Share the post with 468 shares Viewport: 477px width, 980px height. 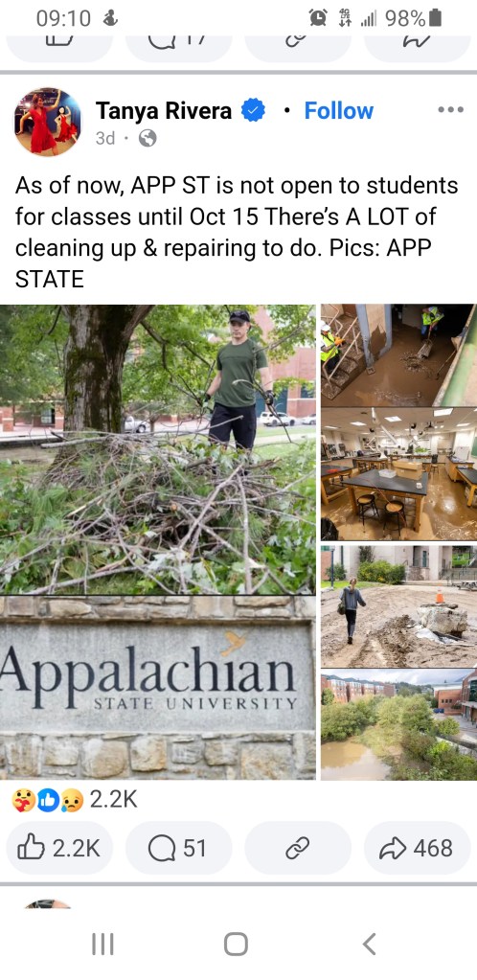coord(417,848)
